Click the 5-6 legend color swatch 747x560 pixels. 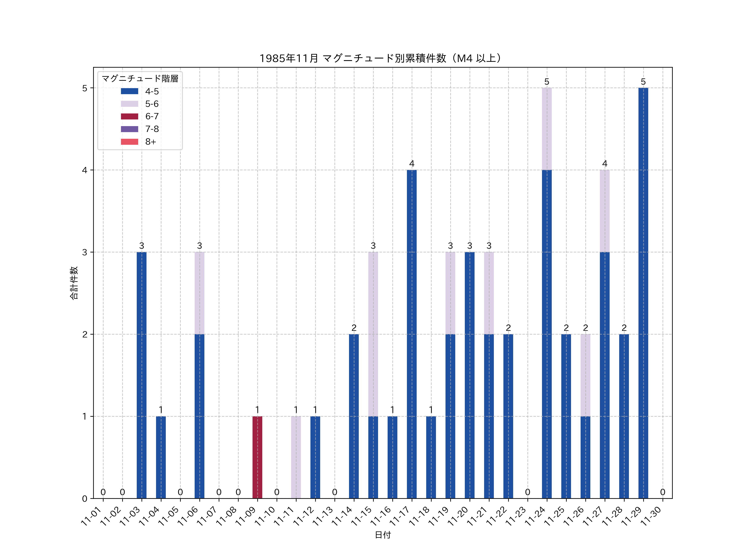pos(129,104)
